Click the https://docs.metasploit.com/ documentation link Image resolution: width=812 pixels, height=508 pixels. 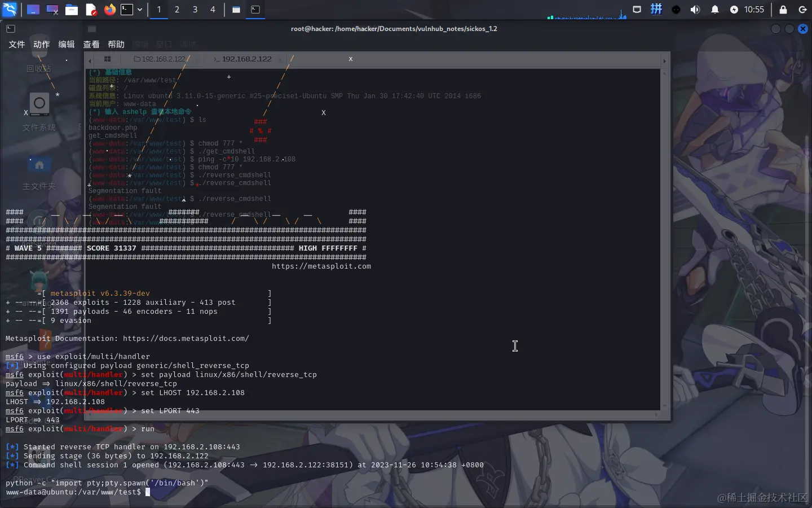[x=186, y=339]
